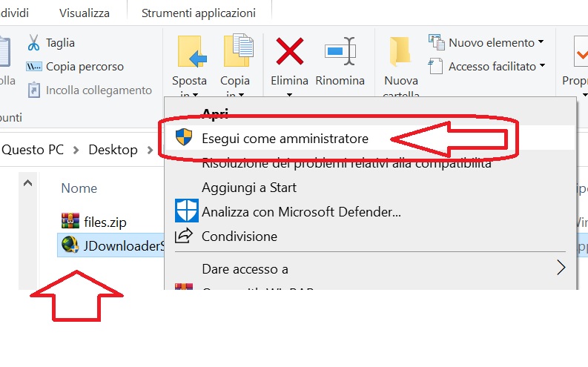Screen dimensions: 588x367
Task: Click the Sposta in folder icon
Action: coord(192,51)
